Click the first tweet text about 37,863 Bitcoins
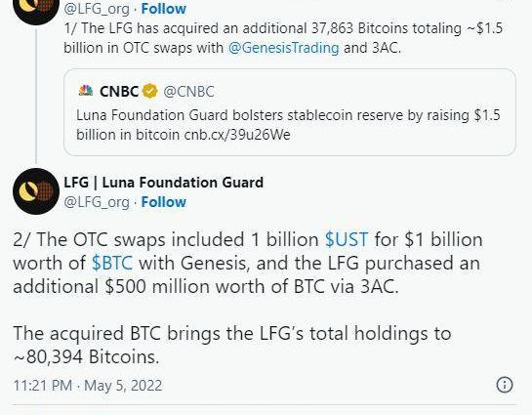 283,38
